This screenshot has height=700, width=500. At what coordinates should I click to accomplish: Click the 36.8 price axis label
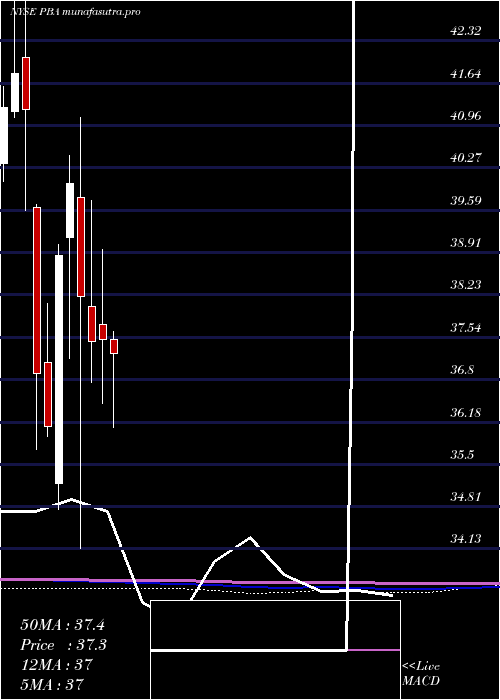pos(462,369)
